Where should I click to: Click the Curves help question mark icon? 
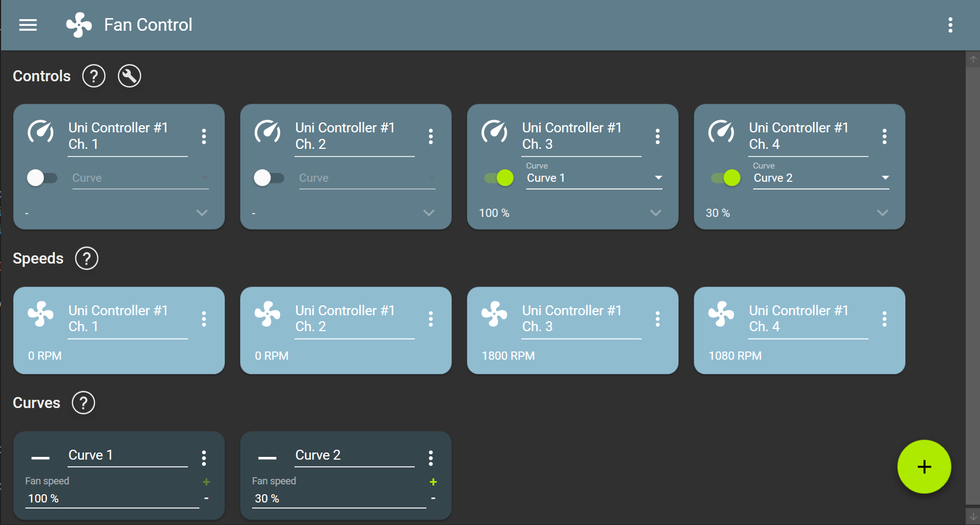83,403
